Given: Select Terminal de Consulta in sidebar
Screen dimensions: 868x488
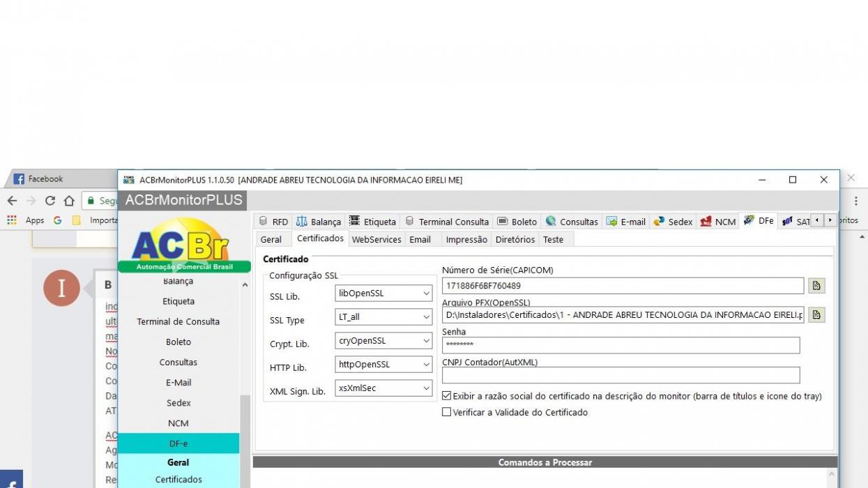Looking at the screenshot, I should (178, 322).
